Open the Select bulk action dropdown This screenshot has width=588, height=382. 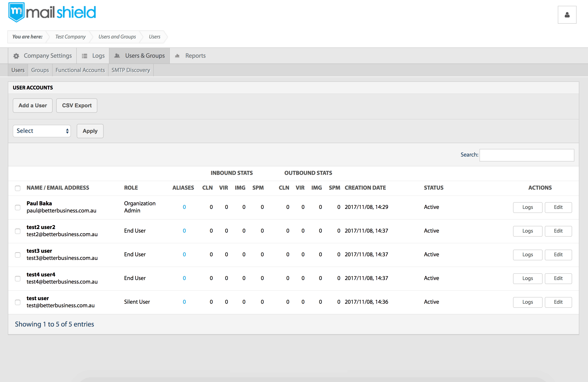tap(42, 131)
